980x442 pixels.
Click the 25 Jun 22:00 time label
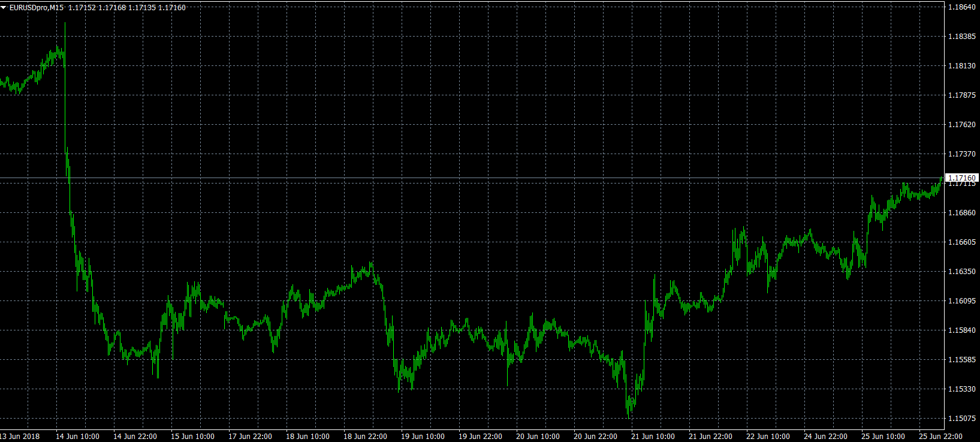click(x=940, y=437)
